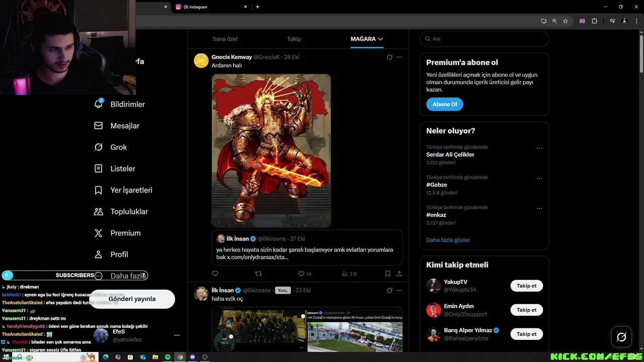Click Gönderi yayınla button
The image size is (644, 362).
pos(132,299)
